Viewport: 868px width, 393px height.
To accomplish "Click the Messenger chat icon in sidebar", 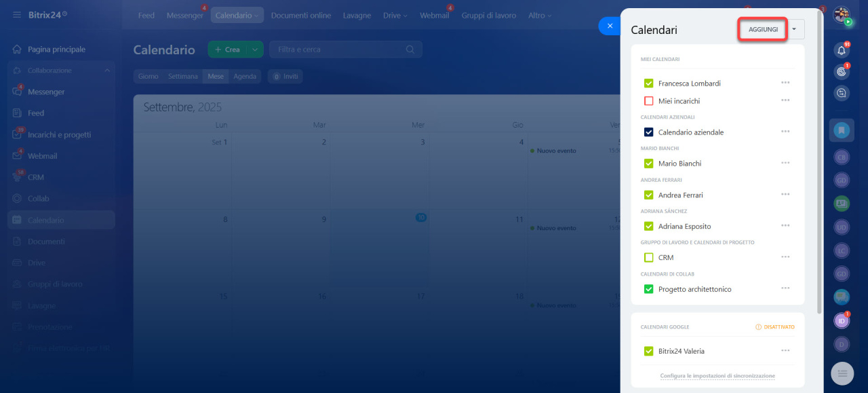I will pos(17,92).
